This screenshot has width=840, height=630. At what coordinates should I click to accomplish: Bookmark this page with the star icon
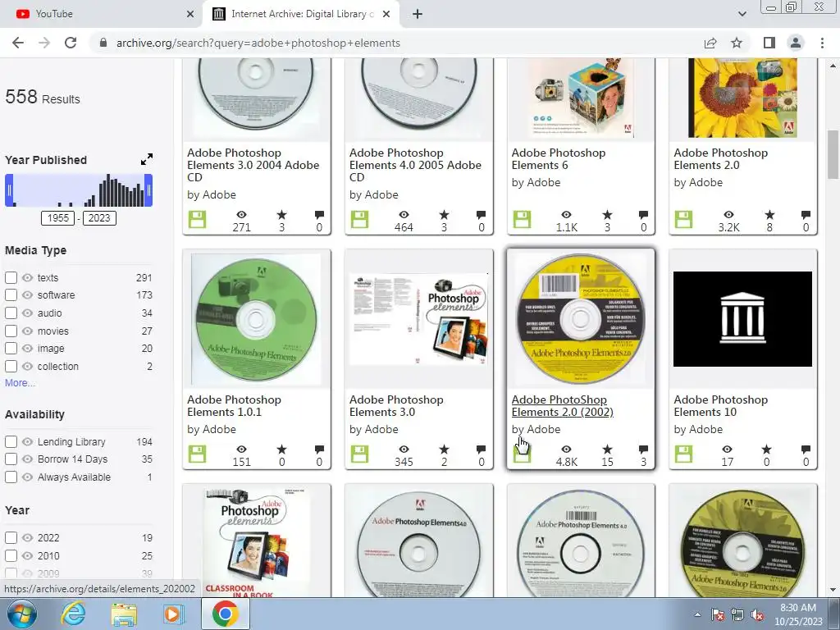[x=737, y=43]
